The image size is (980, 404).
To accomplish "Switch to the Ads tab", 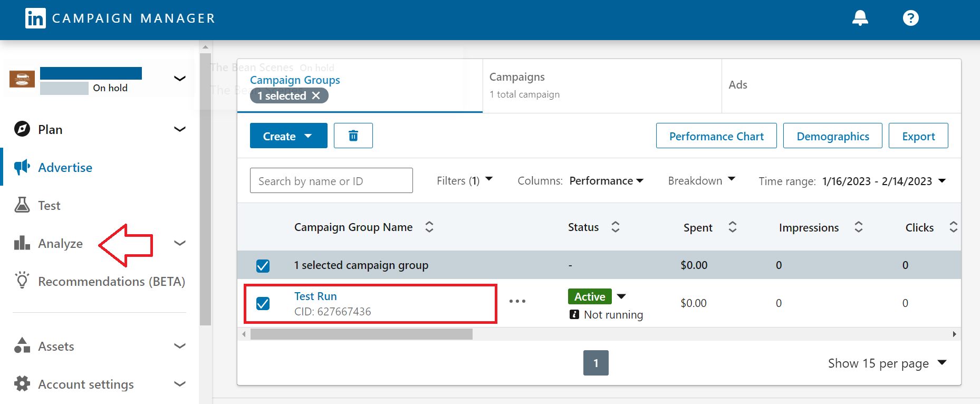I will (x=841, y=85).
